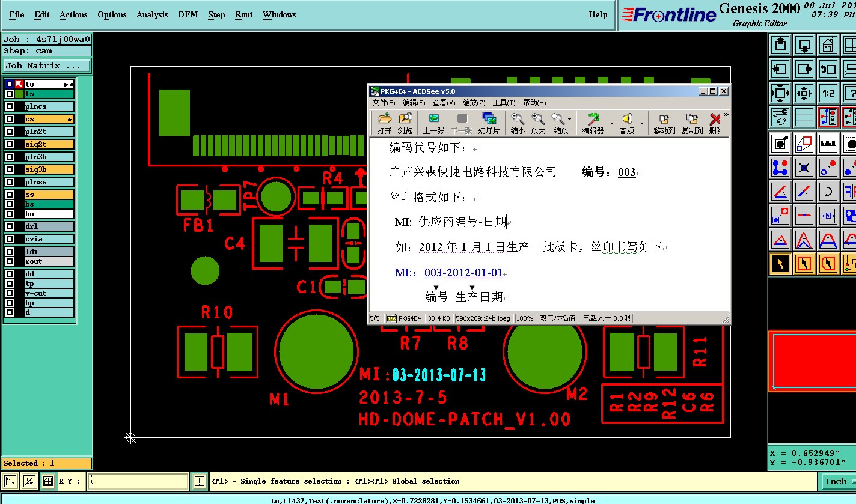Image resolution: width=856 pixels, height=504 pixels.
Task: Click the pan left arrow icon
Action: click(780, 68)
